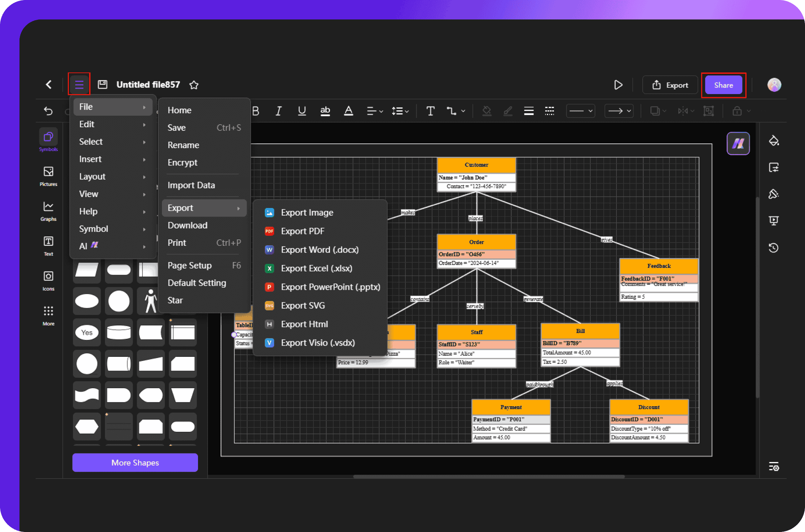Open the connector style dropdown
The image size is (805, 532).
click(456, 111)
